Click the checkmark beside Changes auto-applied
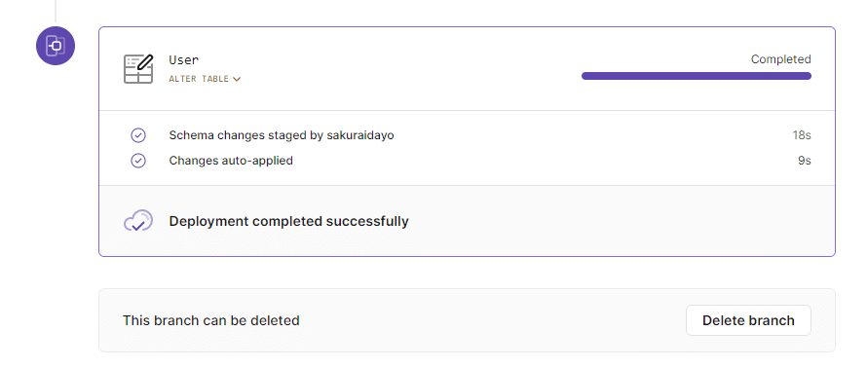 pyautogui.click(x=137, y=161)
